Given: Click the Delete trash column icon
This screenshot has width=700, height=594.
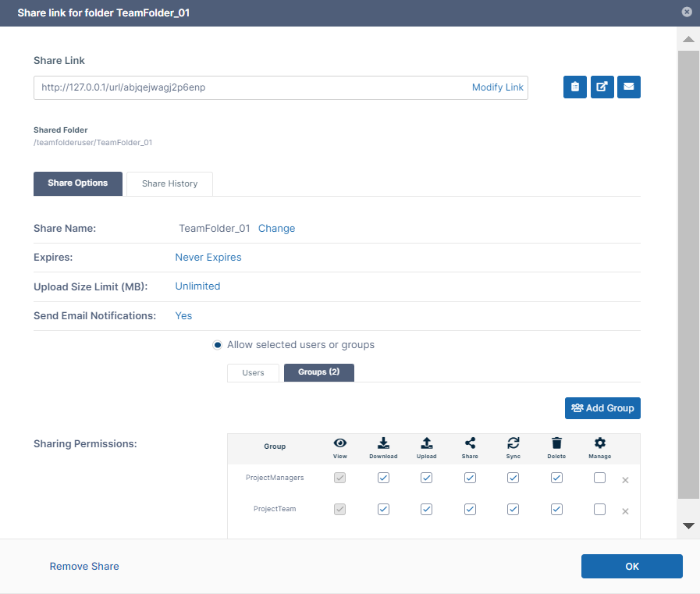Looking at the screenshot, I should pos(556,442).
